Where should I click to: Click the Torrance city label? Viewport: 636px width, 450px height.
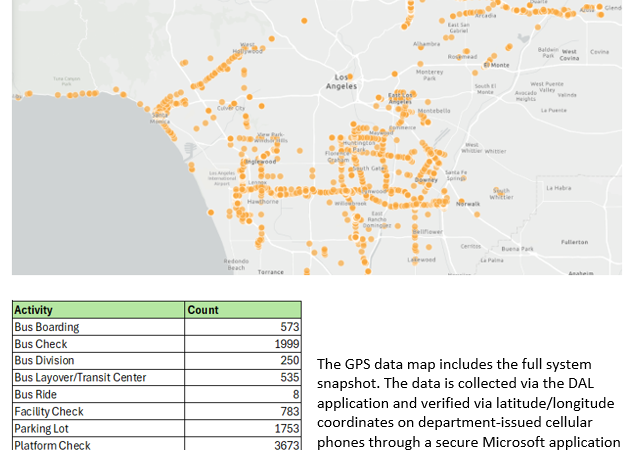[270, 271]
